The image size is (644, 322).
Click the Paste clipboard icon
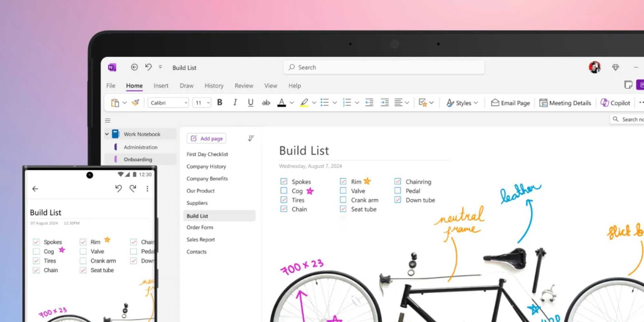pyautogui.click(x=115, y=103)
